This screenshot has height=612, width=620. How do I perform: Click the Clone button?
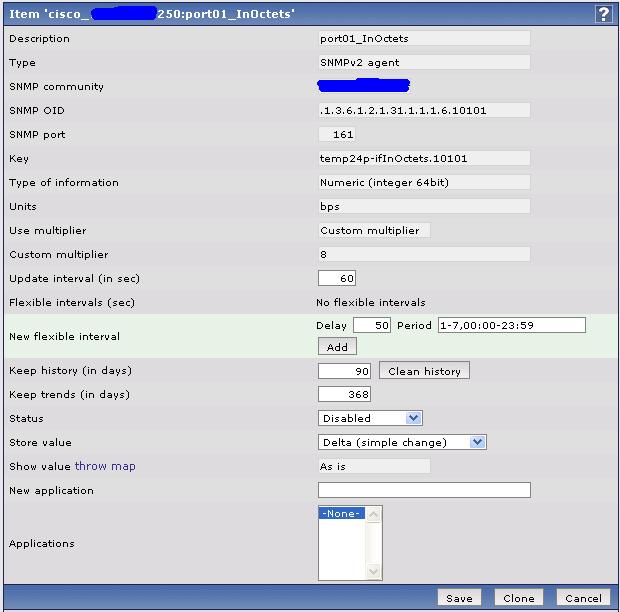(518, 598)
